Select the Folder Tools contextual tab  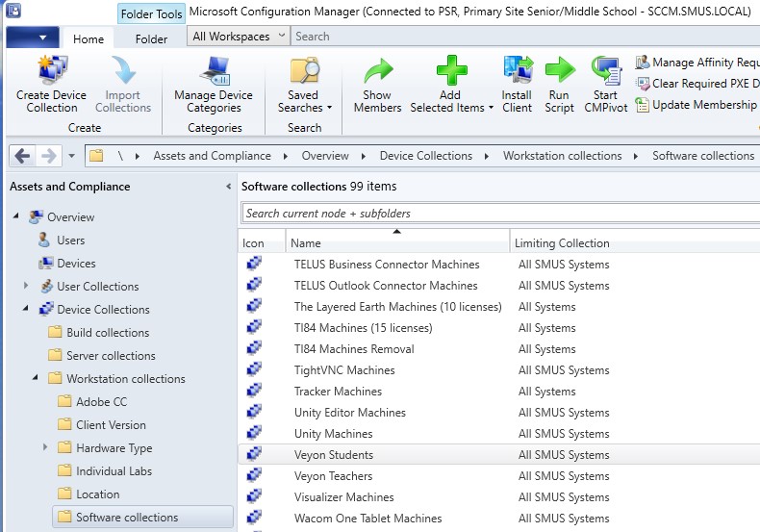(x=151, y=14)
